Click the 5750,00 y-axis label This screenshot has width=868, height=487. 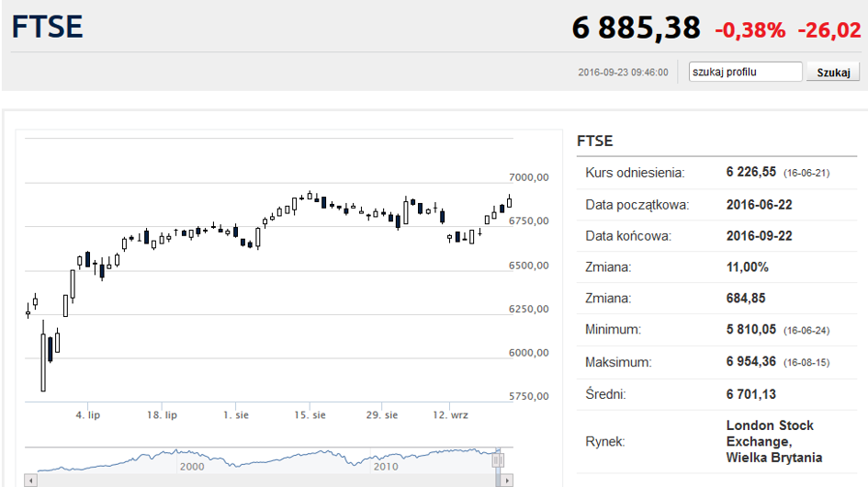(x=529, y=396)
